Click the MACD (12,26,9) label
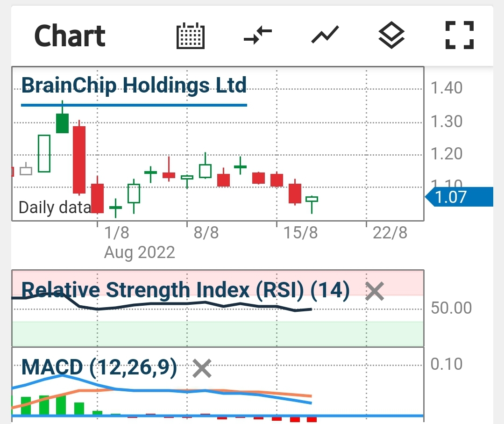The width and height of the screenshot is (504, 424). point(99,367)
